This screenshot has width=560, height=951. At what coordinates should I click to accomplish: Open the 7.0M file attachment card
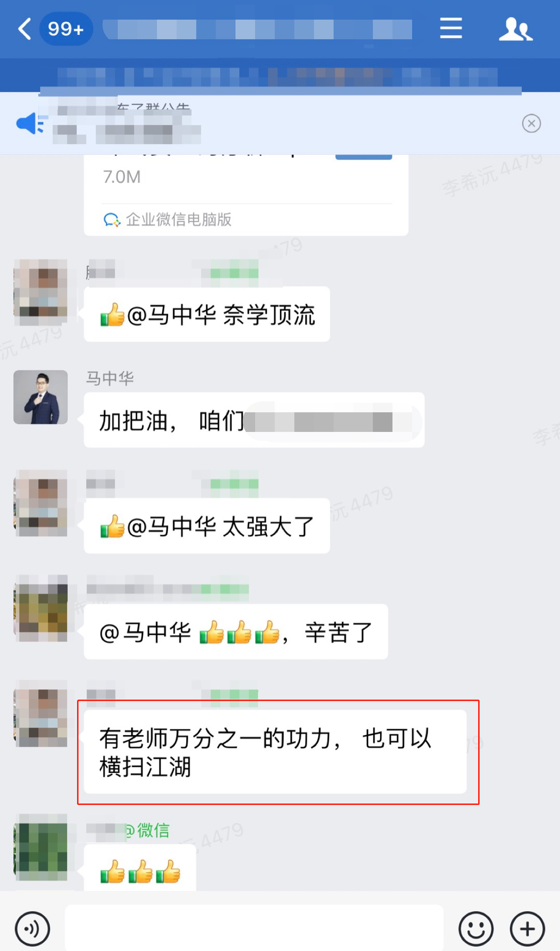pyautogui.click(x=246, y=195)
